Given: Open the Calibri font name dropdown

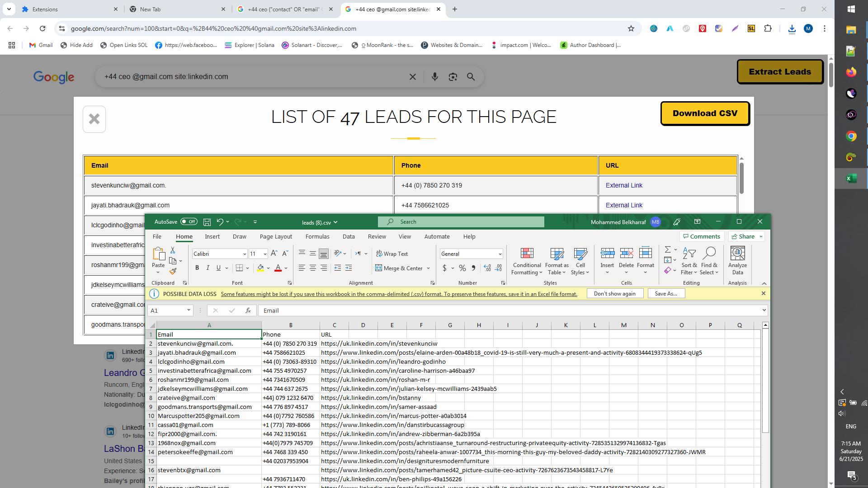Looking at the screenshot, I should click(x=245, y=254).
